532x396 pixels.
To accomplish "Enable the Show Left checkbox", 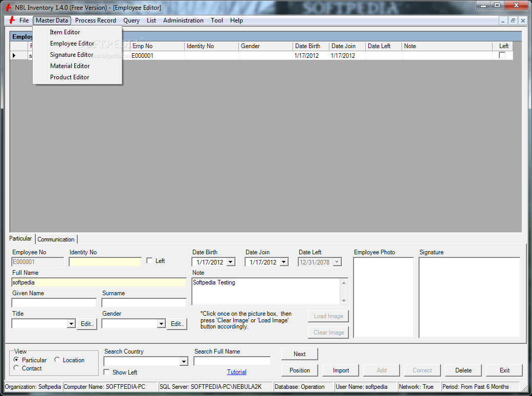I will click(106, 372).
